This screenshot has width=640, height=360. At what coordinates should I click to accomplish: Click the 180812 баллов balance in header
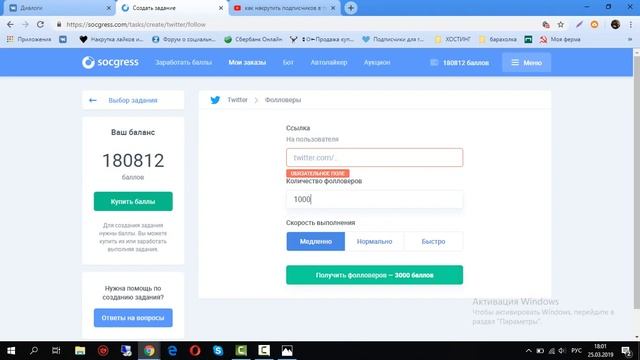460,62
